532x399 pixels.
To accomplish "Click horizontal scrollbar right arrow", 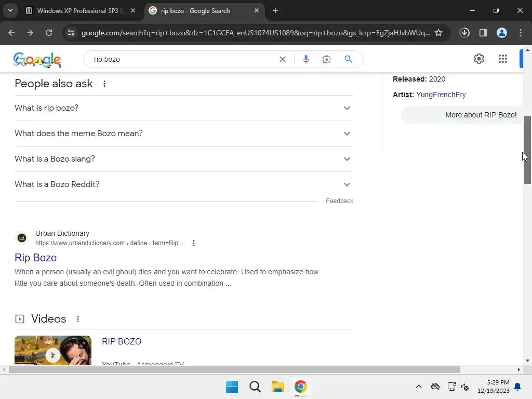I will [519, 370].
